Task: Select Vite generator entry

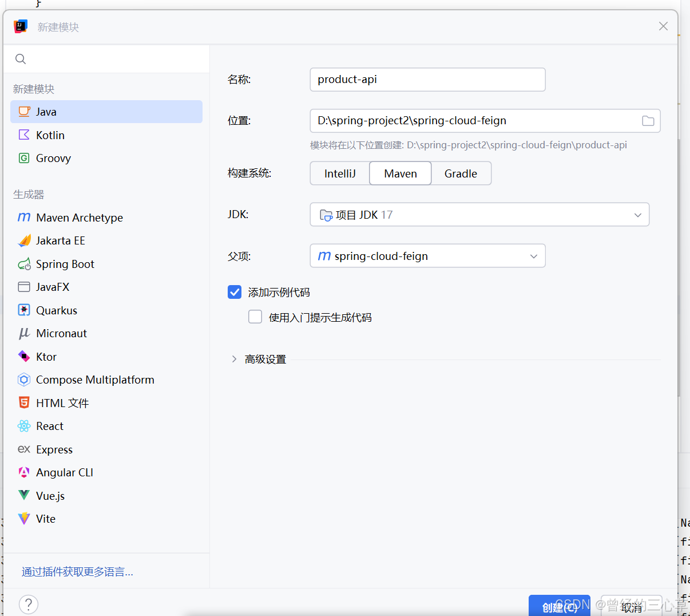Action: point(106,519)
